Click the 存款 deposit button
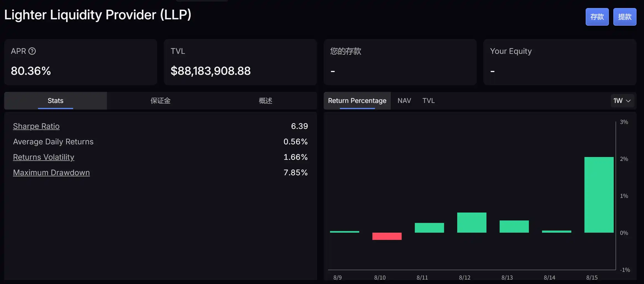This screenshot has width=644, height=284. coord(597,17)
